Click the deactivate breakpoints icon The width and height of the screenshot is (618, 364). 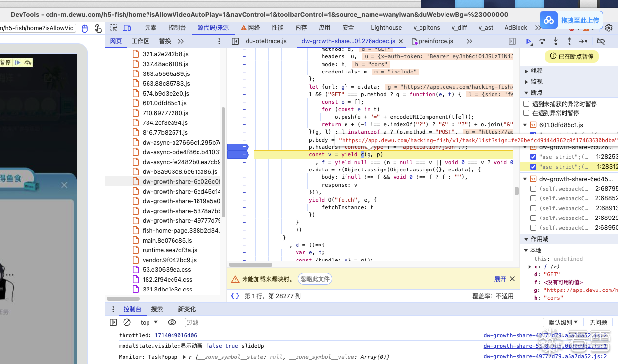point(601,42)
